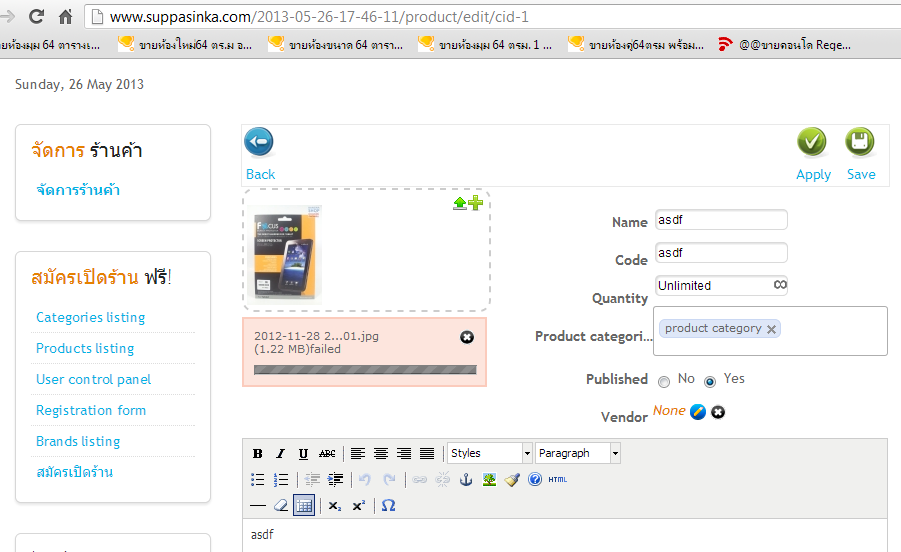Align text left in editor
The width and height of the screenshot is (901, 552).
click(358, 454)
